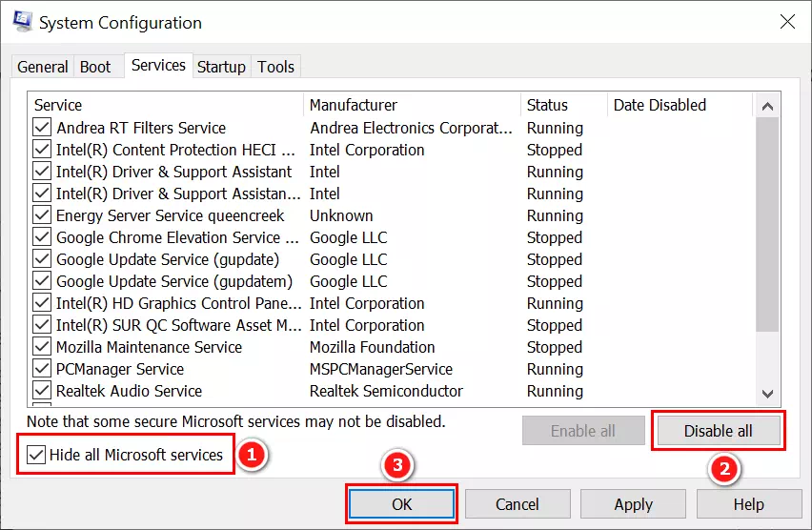812x530 pixels.
Task: Uncheck Google Update Service (gupdatem) checkbox
Action: point(42,281)
